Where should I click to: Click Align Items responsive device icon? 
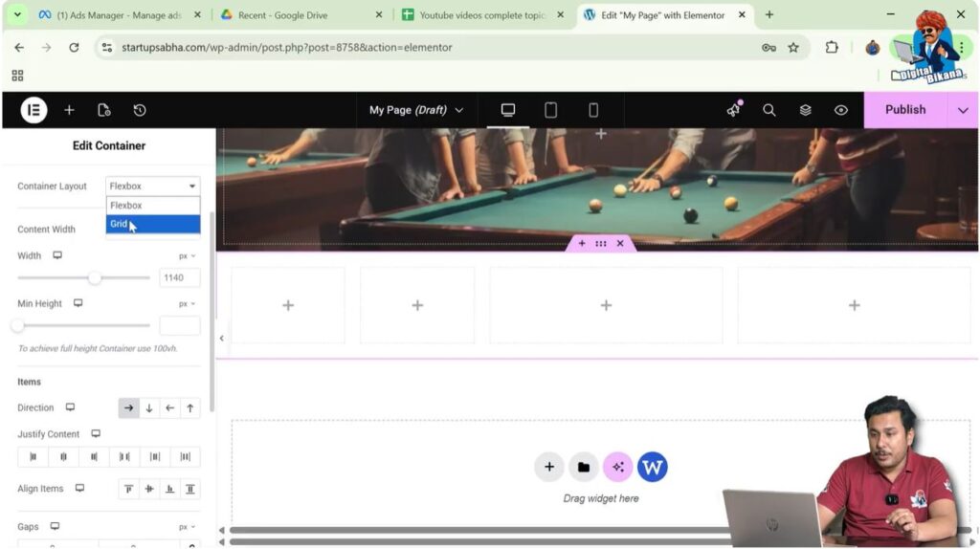pyautogui.click(x=79, y=488)
